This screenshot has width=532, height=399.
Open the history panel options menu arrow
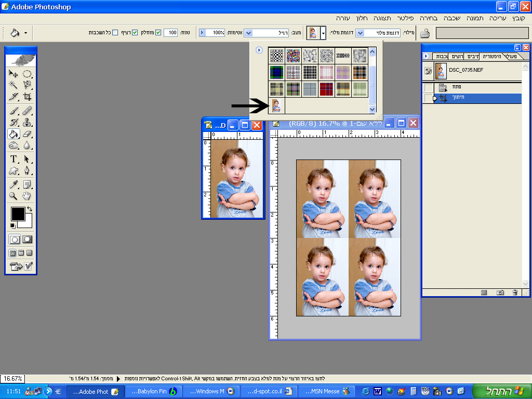click(426, 56)
